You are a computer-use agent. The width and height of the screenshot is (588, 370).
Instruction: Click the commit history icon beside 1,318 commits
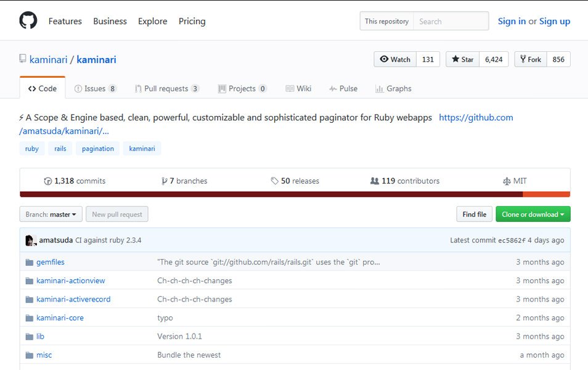(49, 181)
